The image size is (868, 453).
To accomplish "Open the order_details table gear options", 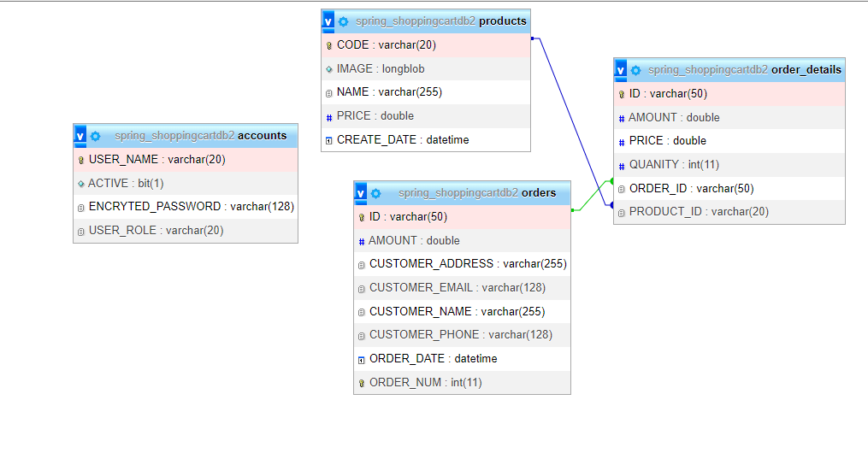I will coord(635,70).
